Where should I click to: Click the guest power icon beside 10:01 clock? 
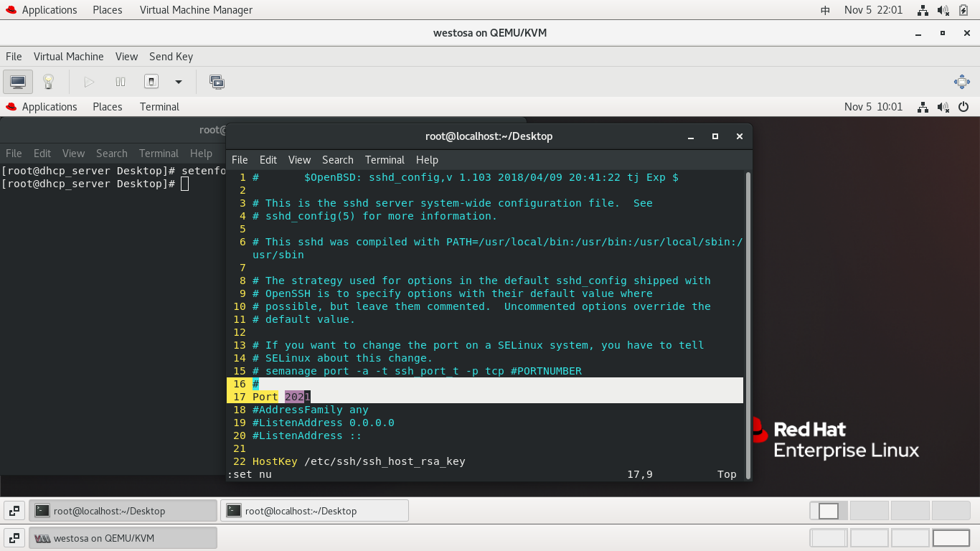[x=963, y=107]
